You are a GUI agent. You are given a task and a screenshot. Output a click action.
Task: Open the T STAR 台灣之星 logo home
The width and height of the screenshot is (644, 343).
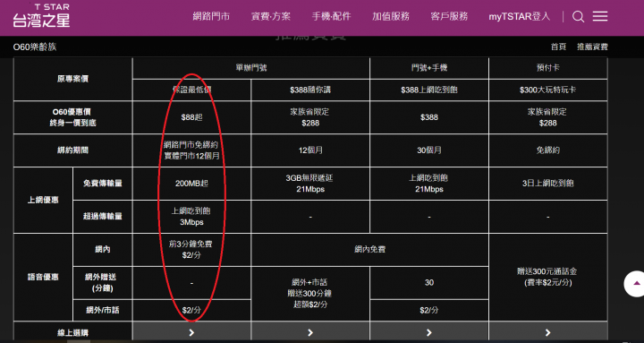point(41,16)
